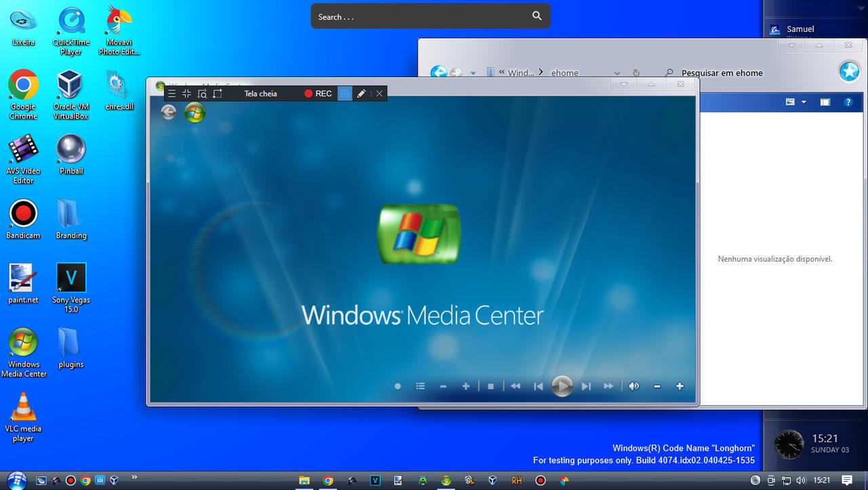Viewport: 868px width, 490px height.
Task: Click the Rewind button in Media Center
Action: click(x=515, y=386)
